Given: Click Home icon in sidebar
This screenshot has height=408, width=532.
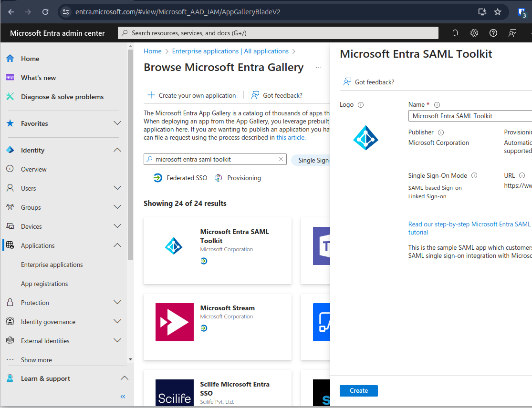Looking at the screenshot, I should 10,59.
